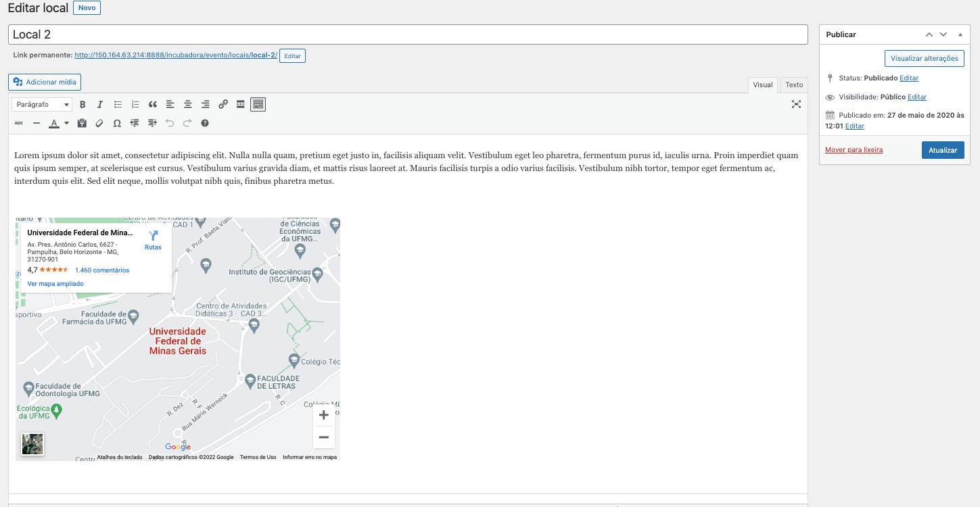Toggle paste as text mode
Image resolution: width=980 pixels, height=507 pixels.
click(82, 123)
